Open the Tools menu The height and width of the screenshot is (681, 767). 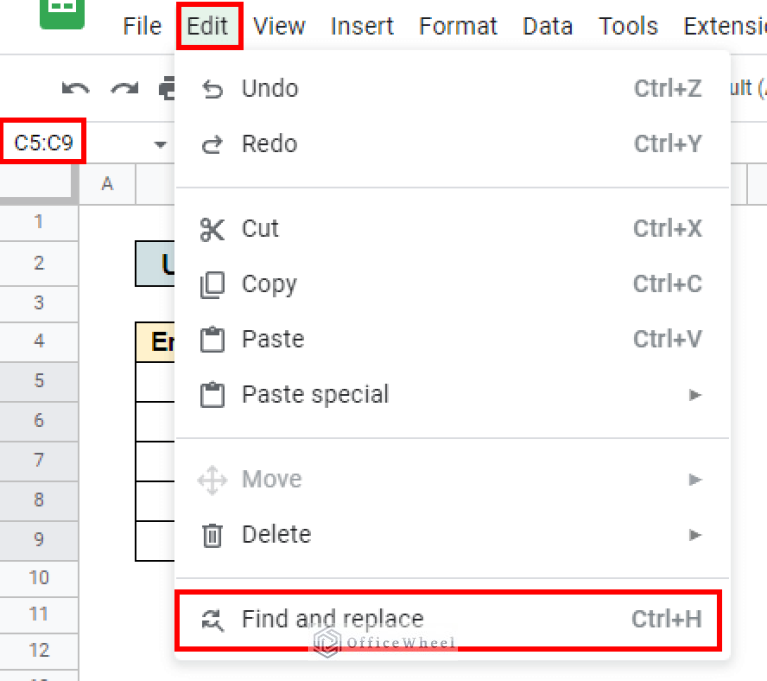(628, 26)
